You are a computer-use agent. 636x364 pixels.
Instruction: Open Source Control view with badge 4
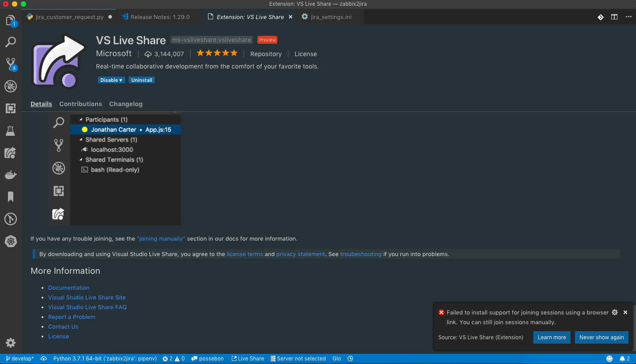coord(11,64)
